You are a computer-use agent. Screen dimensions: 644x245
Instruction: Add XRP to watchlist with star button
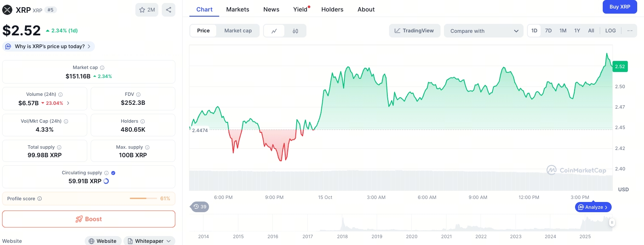(147, 10)
